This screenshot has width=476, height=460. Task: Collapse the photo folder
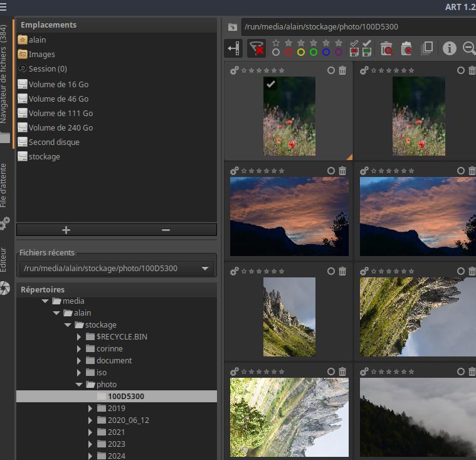pos(79,384)
